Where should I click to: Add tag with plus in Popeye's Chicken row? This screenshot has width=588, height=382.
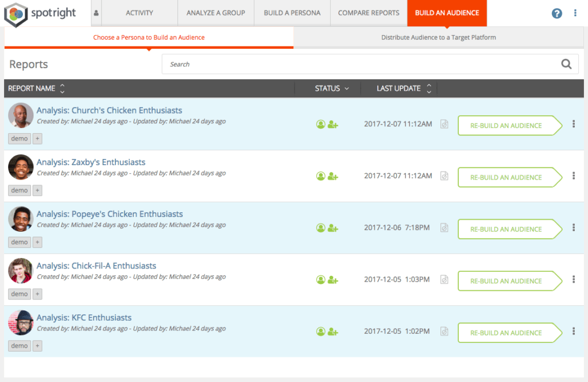[37, 242]
